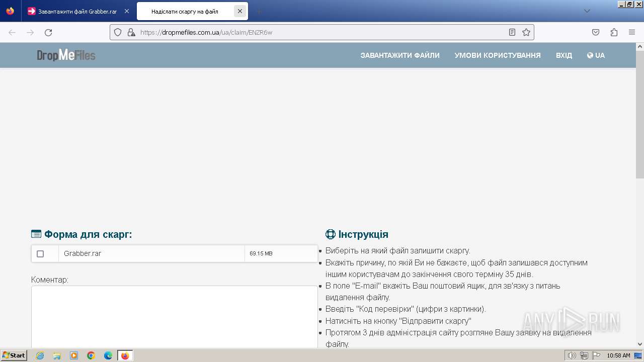Image resolution: width=644 pixels, height=362 pixels.
Task: Open the volume speaker tray icon
Action: coord(572,355)
